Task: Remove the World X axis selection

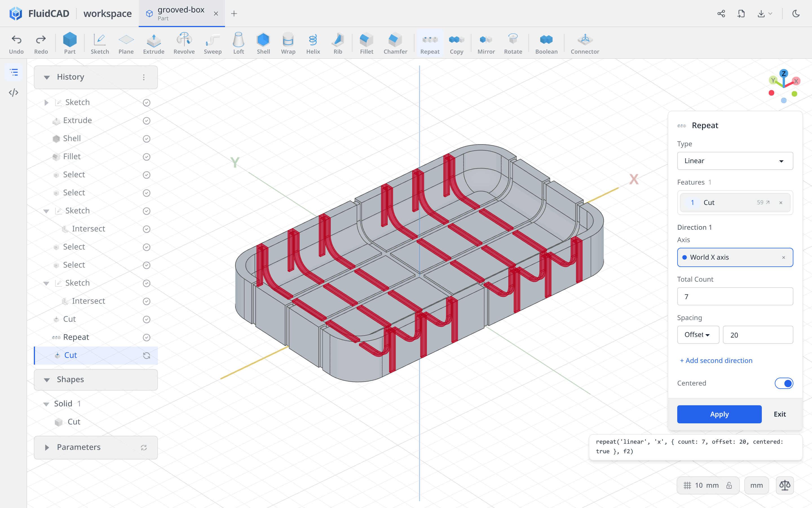Action: 784,257
